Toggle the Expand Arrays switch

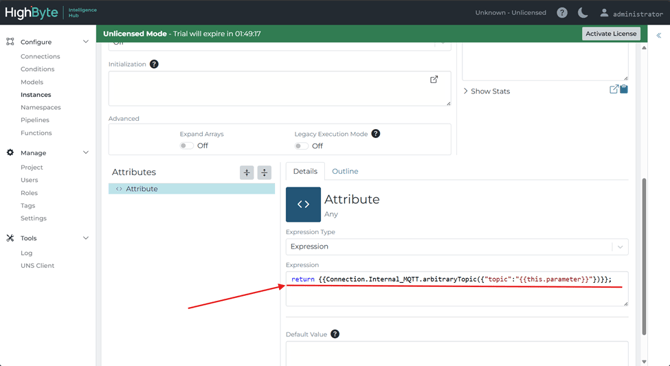(186, 146)
